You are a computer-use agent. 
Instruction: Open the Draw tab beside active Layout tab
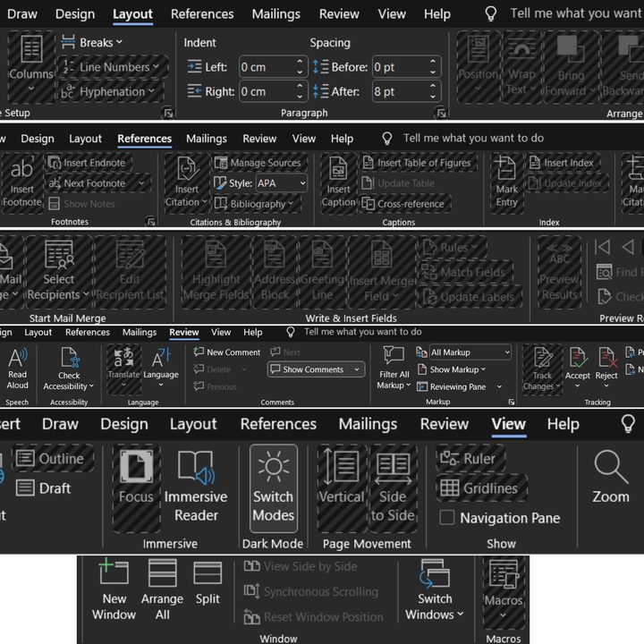point(22,14)
